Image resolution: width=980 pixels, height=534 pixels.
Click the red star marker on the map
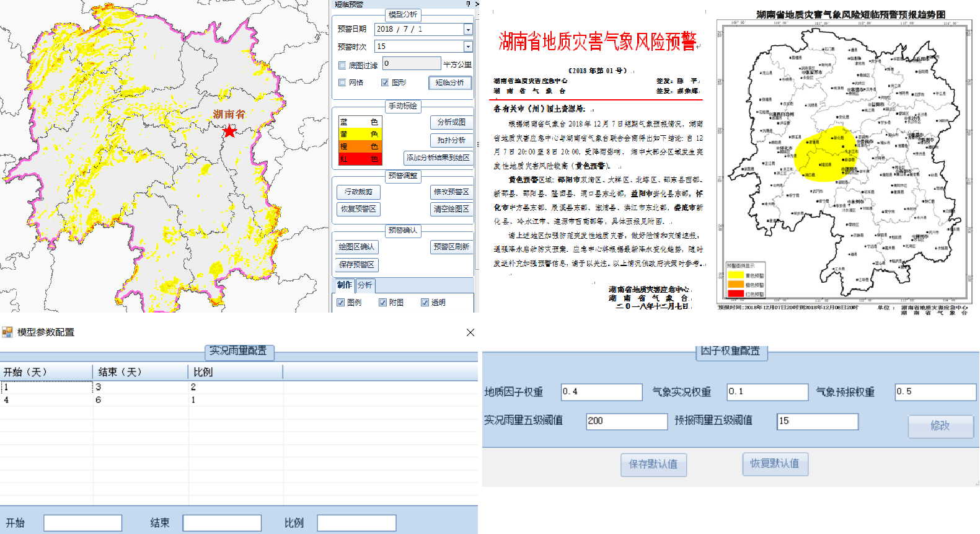pyautogui.click(x=229, y=131)
